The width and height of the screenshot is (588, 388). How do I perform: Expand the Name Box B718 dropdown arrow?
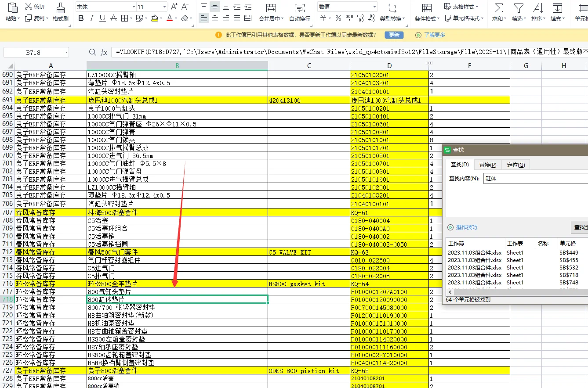click(x=66, y=53)
